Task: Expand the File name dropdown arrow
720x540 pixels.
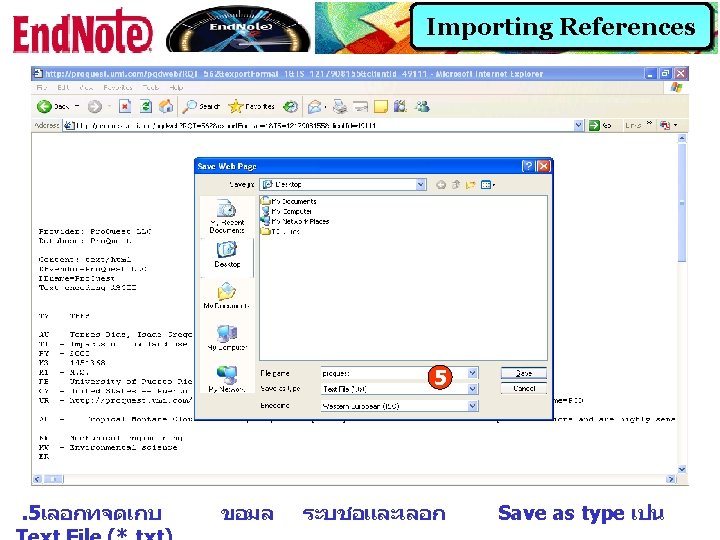Action: [x=472, y=373]
